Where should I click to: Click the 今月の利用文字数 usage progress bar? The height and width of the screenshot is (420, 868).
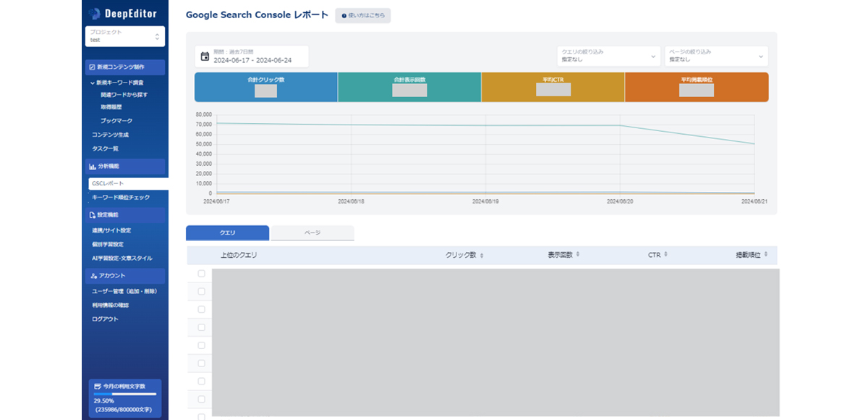tap(125, 394)
